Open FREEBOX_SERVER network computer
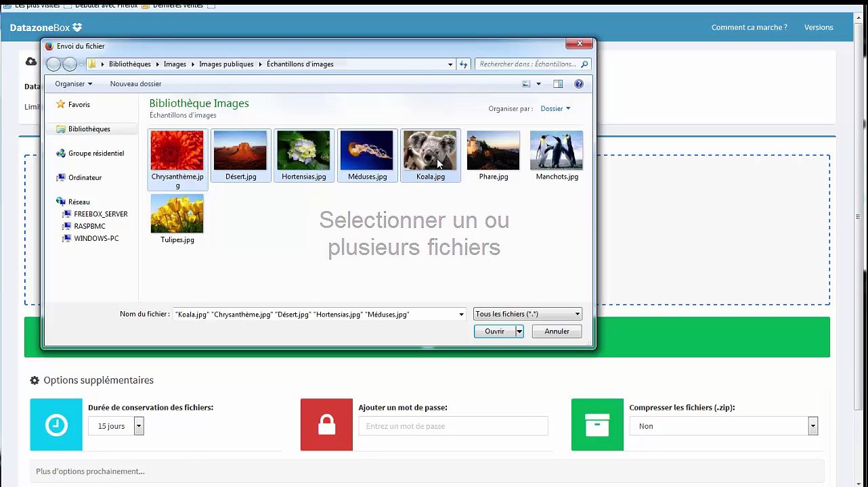The width and height of the screenshot is (868, 487). point(95,214)
